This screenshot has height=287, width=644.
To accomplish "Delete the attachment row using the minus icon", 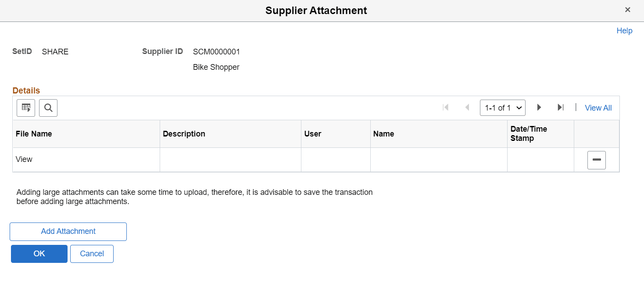I will (596, 160).
